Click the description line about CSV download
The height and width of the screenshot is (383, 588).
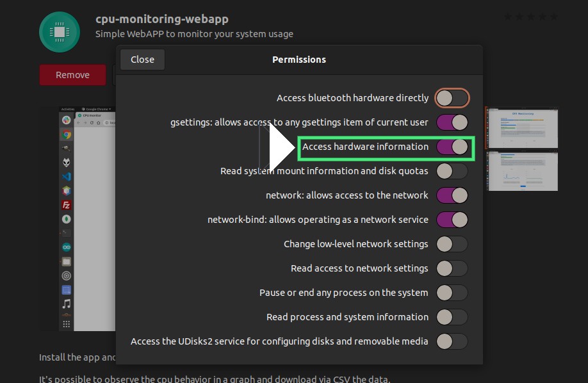tap(215, 379)
